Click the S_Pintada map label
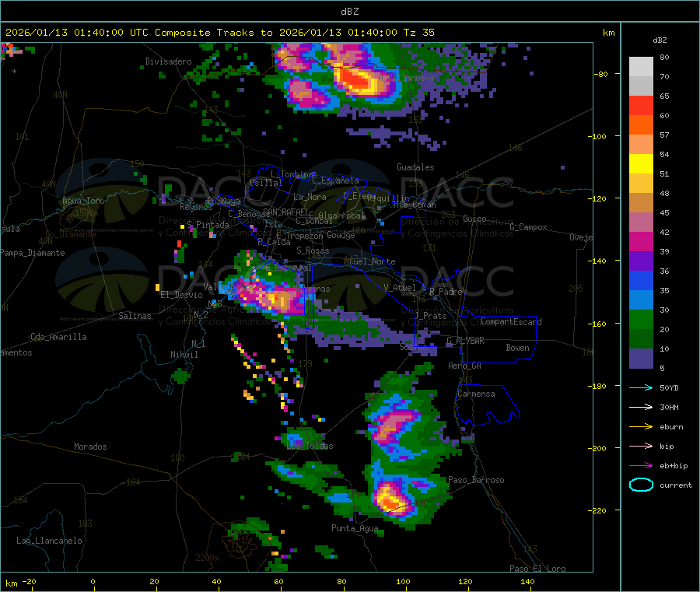Screen dimensions: 700x592 [x=208, y=225]
